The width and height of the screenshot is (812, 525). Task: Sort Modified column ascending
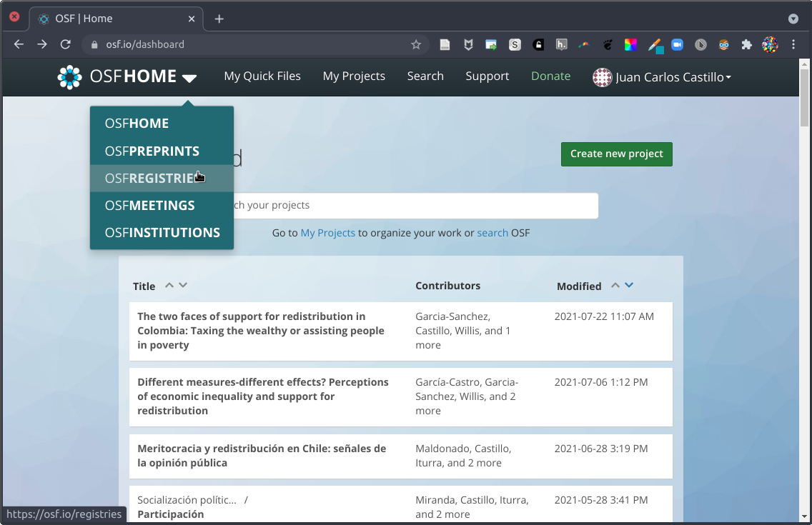click(x=615, y=285)
